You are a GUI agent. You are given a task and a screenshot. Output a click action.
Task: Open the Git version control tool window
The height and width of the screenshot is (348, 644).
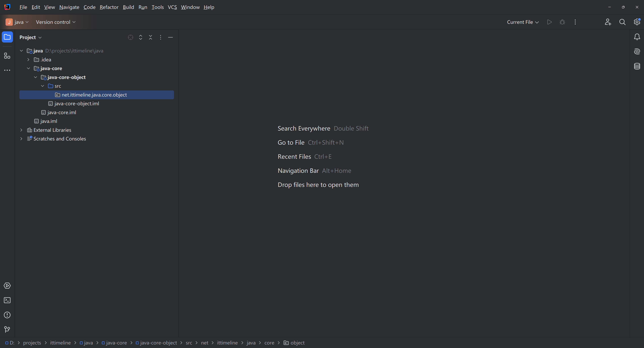7,329
